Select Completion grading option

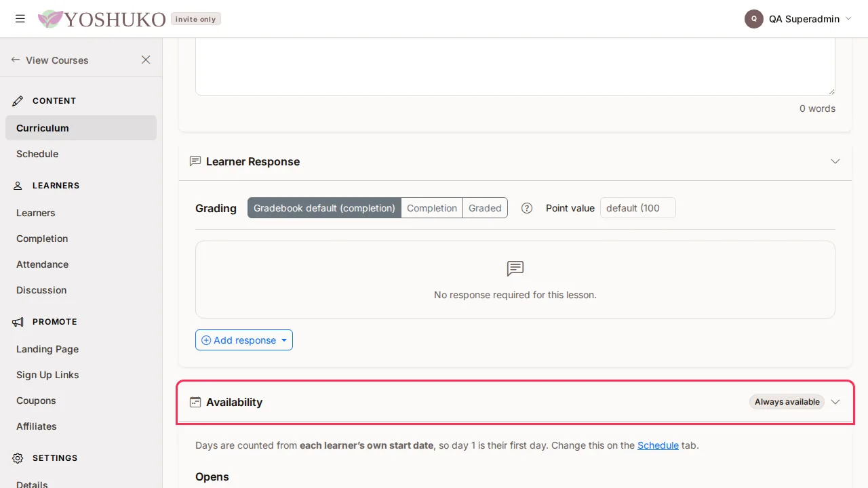pos(432,208)
